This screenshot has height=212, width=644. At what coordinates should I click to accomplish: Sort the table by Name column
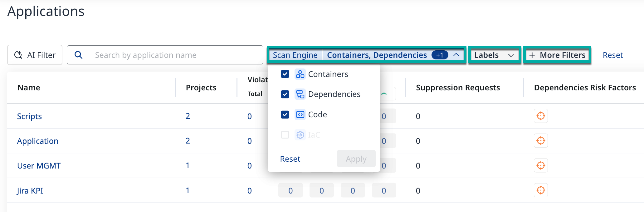[x=29, y=88]
